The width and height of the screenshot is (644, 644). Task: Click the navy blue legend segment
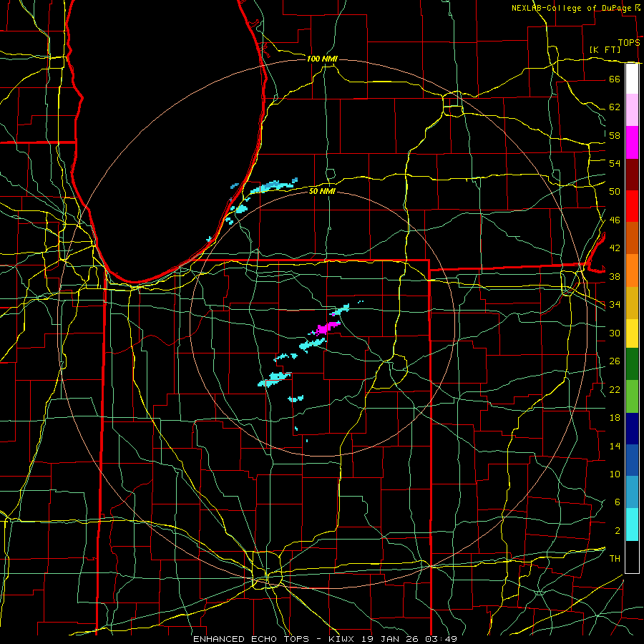point(632,429)
